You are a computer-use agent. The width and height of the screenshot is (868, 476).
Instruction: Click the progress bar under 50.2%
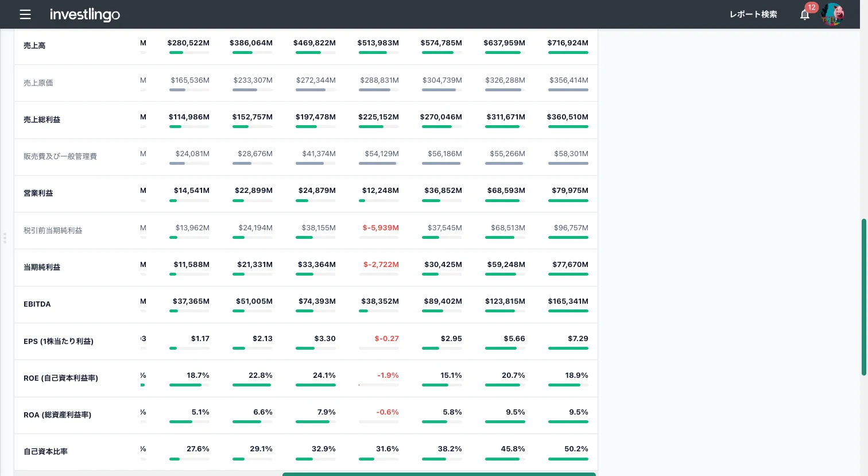click(568, 459)
